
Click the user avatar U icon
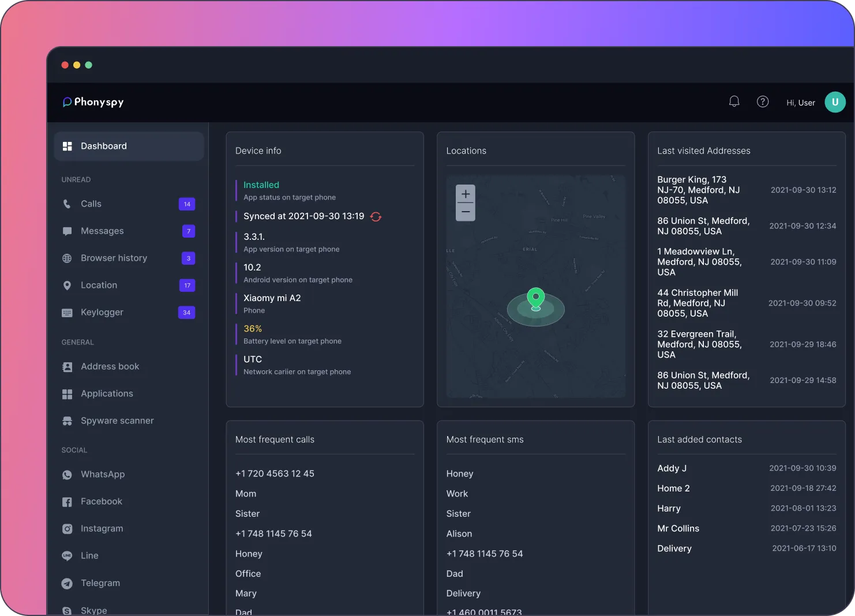[835, 102]
